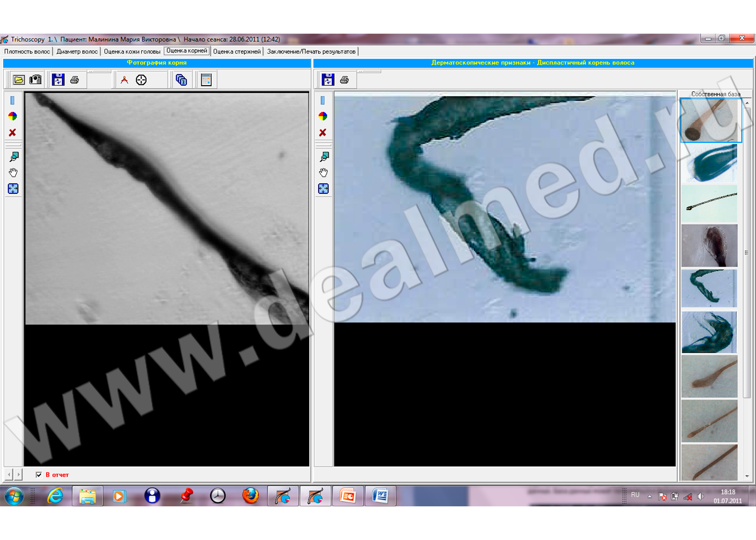Screen dimensions: 756x540
Task: Go to next photo with right arrow
Action: click(18, 474)
